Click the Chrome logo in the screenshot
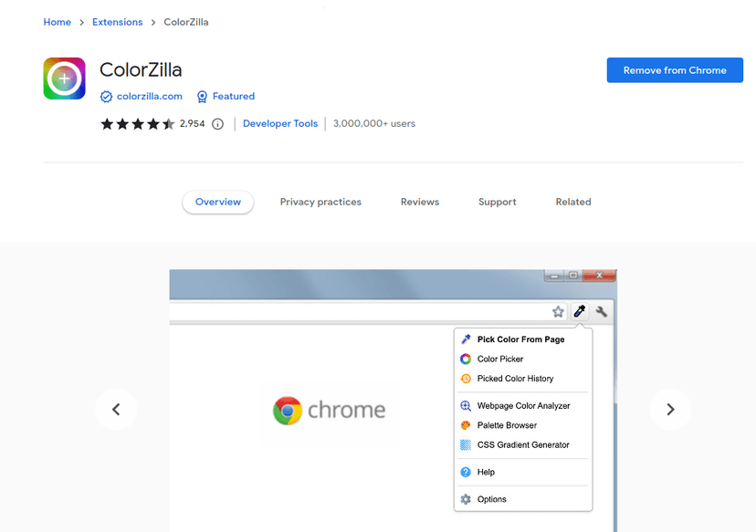Screen dimensions: 756x532 tap(288, 411)
